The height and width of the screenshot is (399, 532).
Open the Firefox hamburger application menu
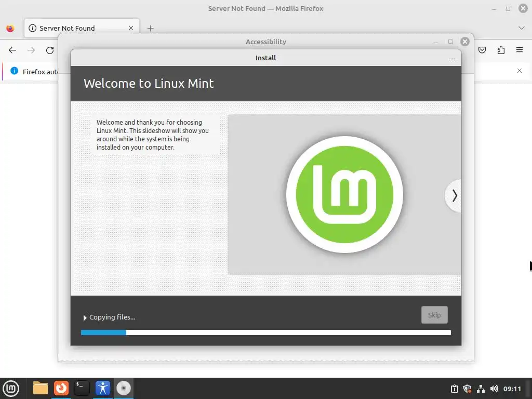point(520,50)
